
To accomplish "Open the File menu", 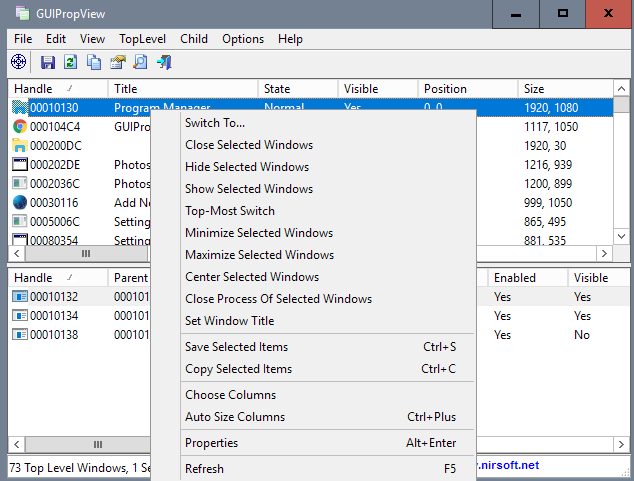I will 23,39.
